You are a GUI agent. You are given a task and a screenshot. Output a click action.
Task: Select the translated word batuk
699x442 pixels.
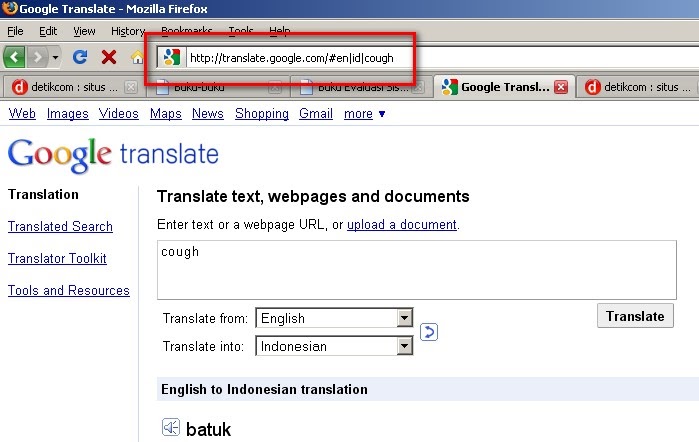(209, 430)
